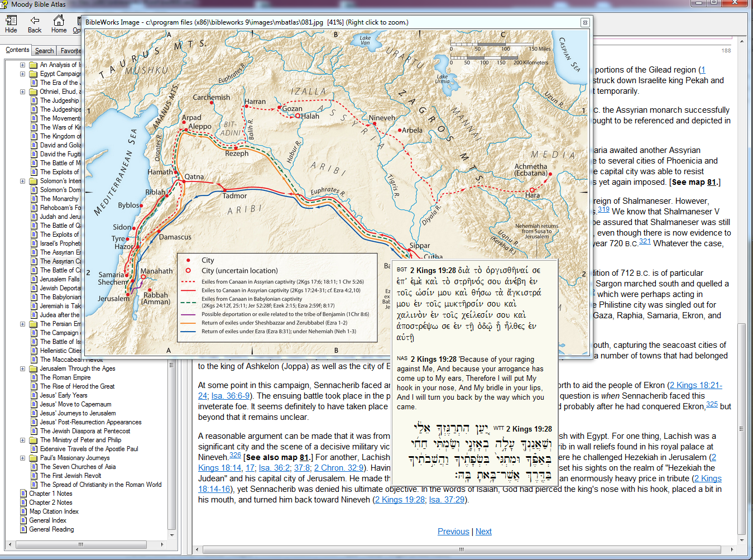Open the Roman Empire page icon
753x560 pixels.
click(x=33, y=377)
